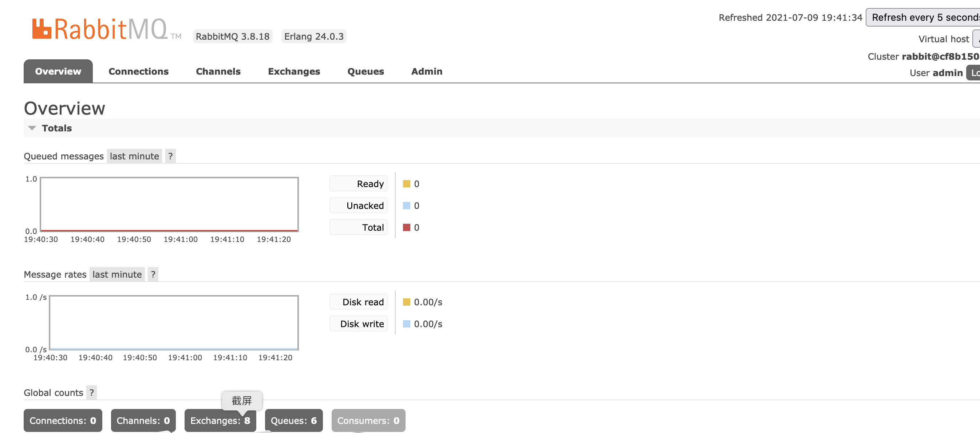
Task: Go to the Queues tab
Action: 365,71
